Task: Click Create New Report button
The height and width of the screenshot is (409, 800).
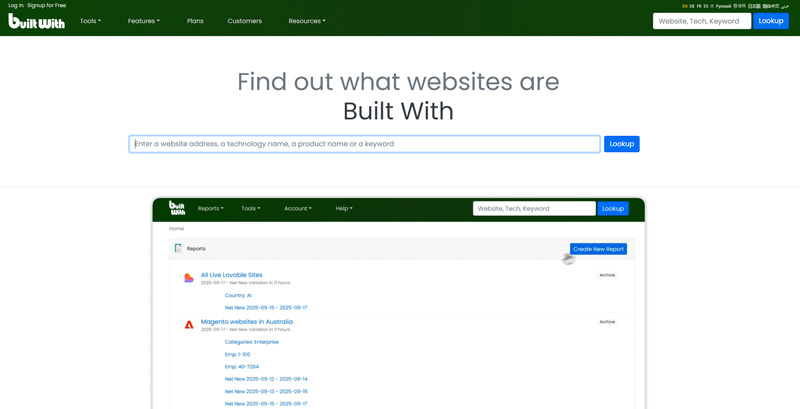Action: [598, 249]
